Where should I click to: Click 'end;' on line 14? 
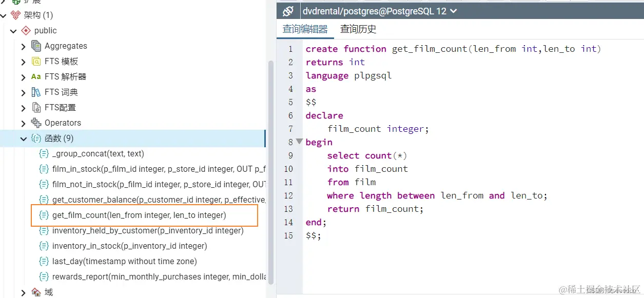click(x=316, y=222)
